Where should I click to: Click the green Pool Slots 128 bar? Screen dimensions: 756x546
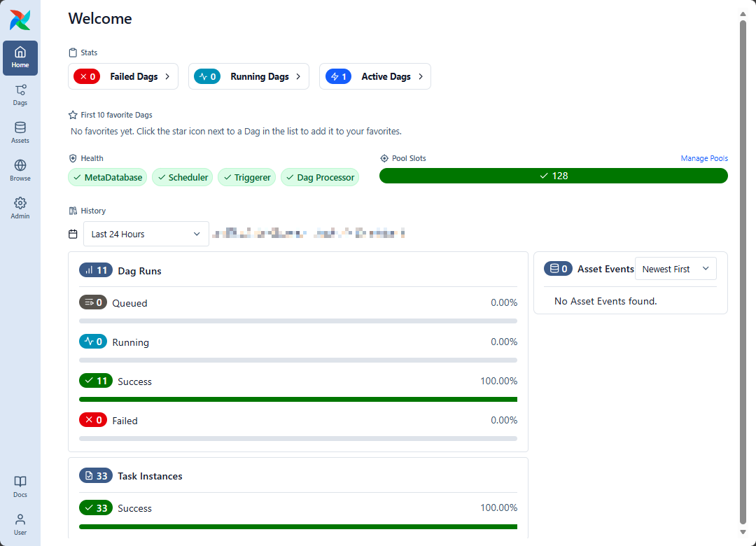coord(553,176)
